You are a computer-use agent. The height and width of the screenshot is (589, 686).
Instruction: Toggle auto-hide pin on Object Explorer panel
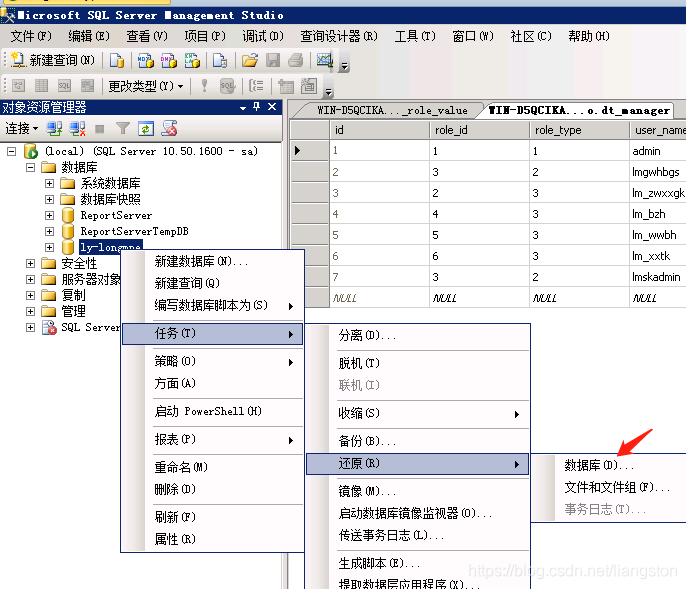(x=257, y=106)
